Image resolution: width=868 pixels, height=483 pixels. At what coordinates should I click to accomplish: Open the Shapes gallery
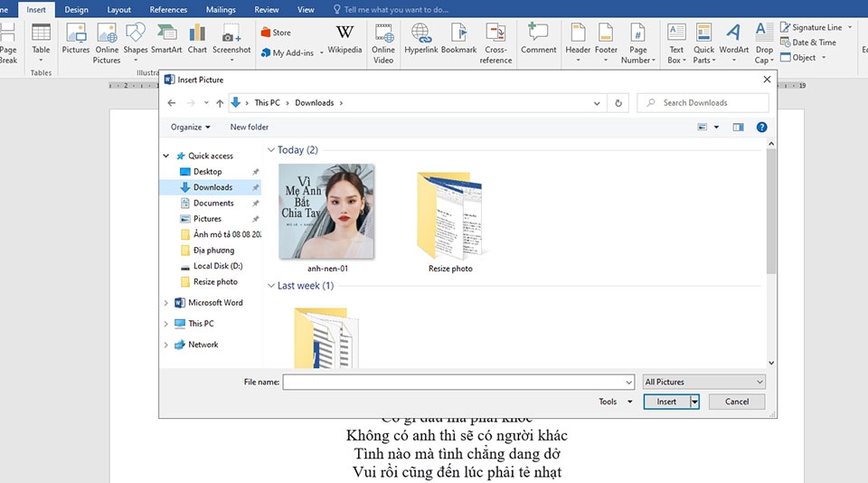(x=135, y=43)
